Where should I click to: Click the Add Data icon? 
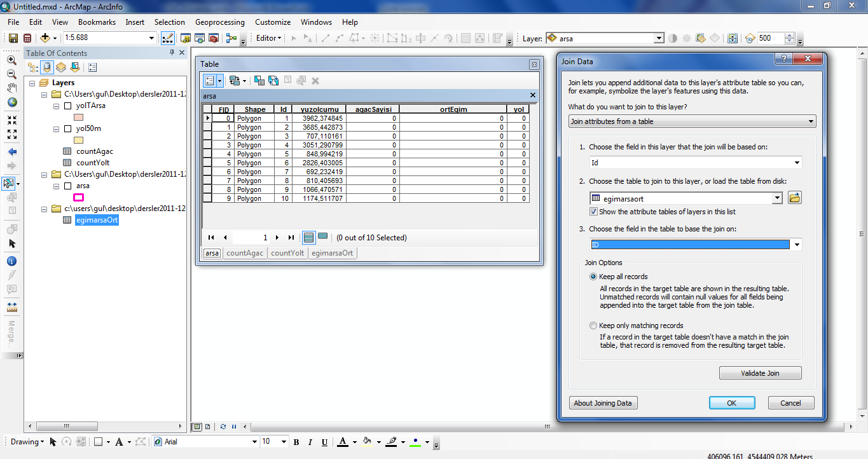[45, 38]
